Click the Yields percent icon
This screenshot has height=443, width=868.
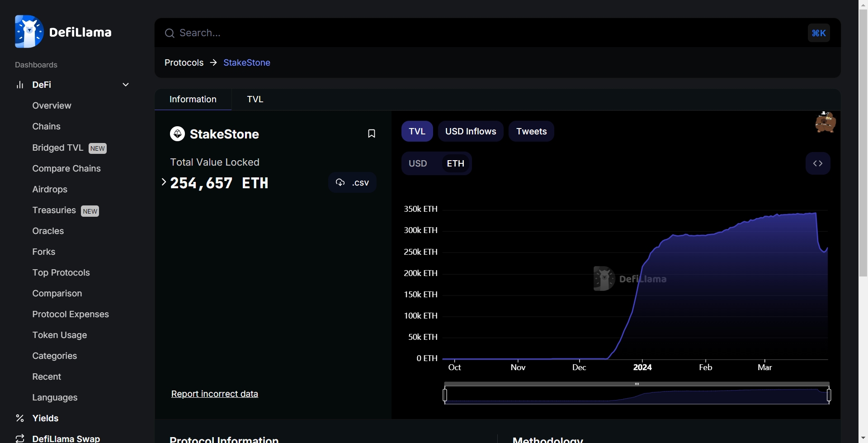(20, 418)
